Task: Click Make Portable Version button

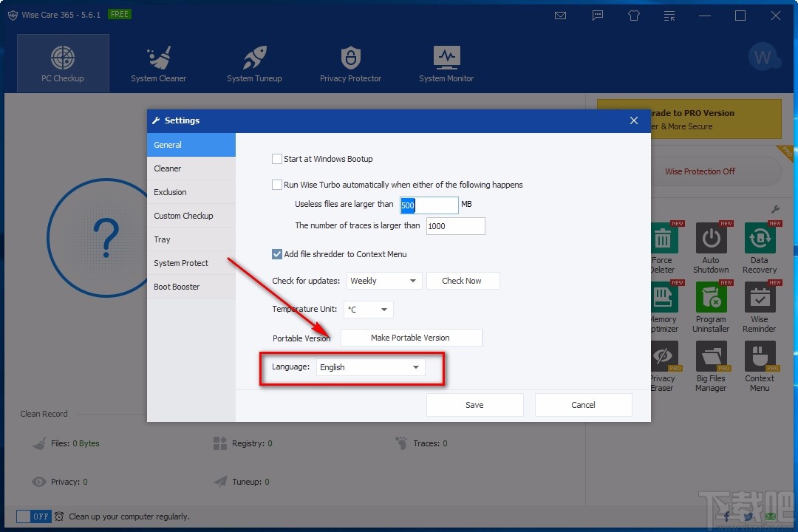Action: pyautogui.click(x=412, y=338)
